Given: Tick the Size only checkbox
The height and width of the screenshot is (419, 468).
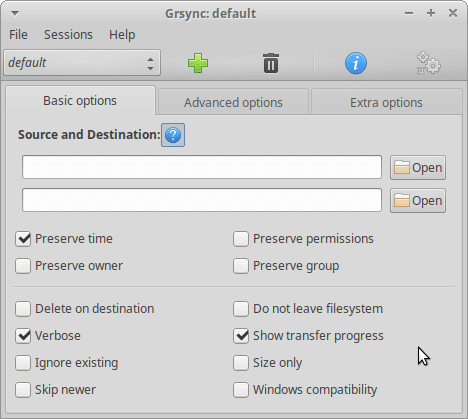Looking at the screenshot, I should [x=241, y=363].
